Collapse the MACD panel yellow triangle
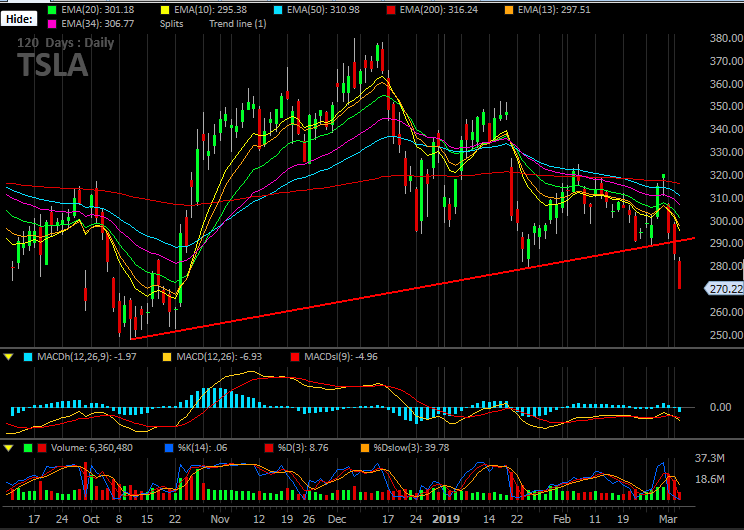The width and height of the screenshot is (744, 530). coord(9,357)
